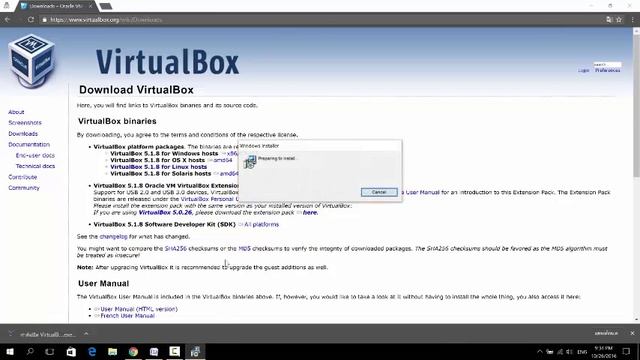Click the Windows Installer taskbar icon
This screenshot has height=360, width=640.
(195, 351)
